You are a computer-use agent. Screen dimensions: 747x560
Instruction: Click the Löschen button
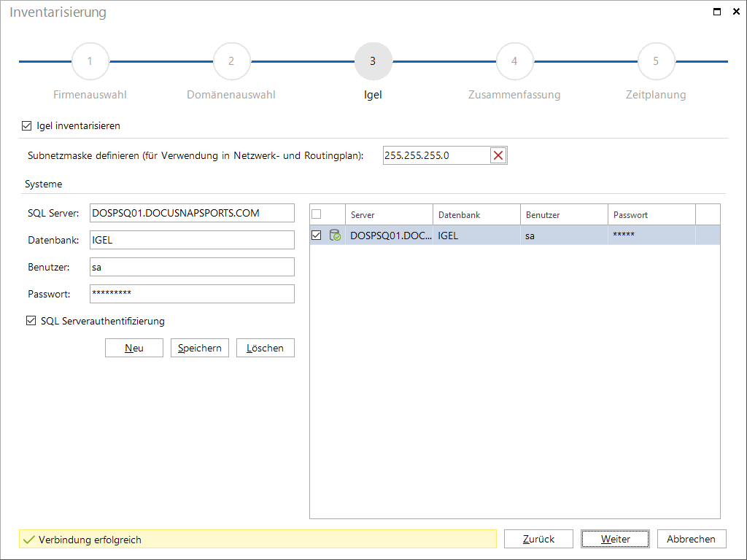(265, 348)
